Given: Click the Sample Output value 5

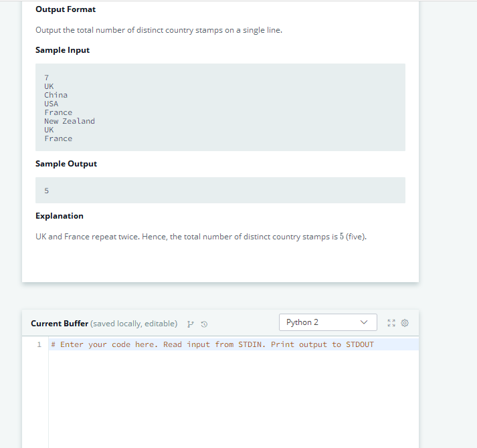Looking at the screenshot, I should (x=47, y=191).
